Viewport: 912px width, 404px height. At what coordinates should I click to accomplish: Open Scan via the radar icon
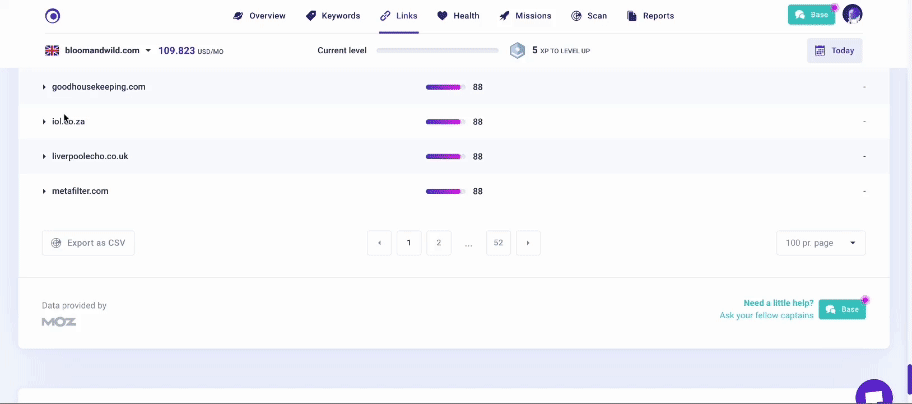pyautogui.click(x=576, y=16)
